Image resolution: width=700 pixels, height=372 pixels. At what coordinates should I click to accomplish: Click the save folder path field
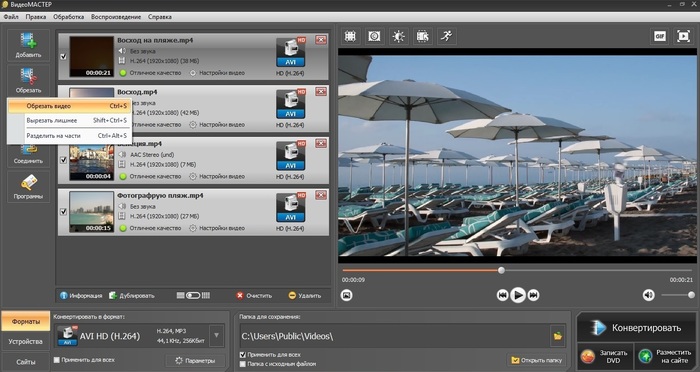pyautogui.click(x=395, y=336)
